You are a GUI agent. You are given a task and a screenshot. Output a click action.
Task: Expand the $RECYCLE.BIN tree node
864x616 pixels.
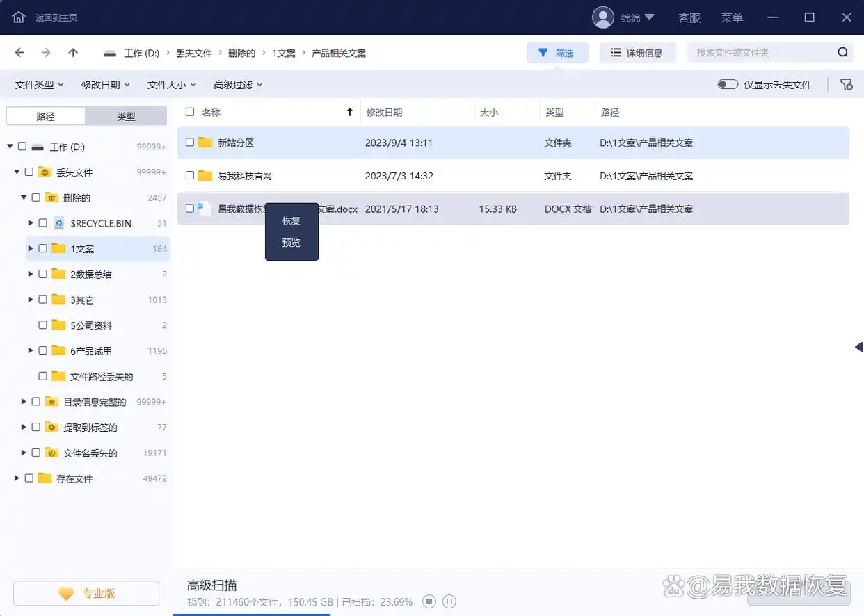point(29,223)
